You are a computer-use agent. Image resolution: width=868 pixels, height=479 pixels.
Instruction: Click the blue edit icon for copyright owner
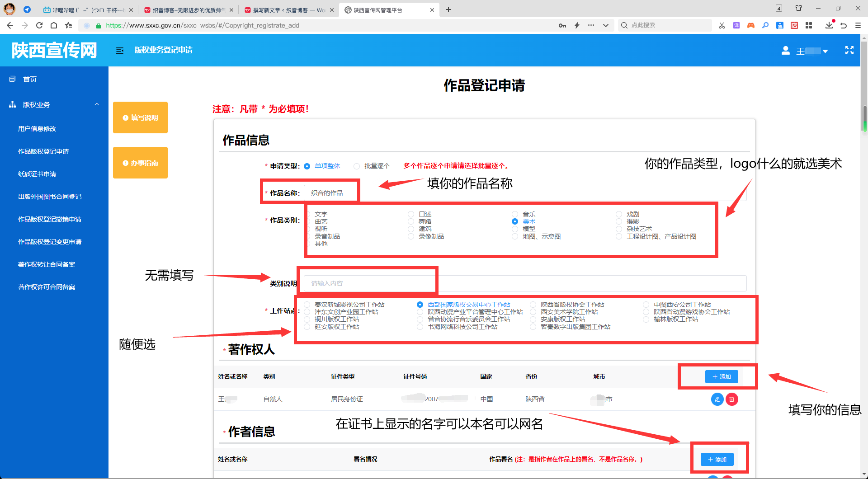pos(717,399)
